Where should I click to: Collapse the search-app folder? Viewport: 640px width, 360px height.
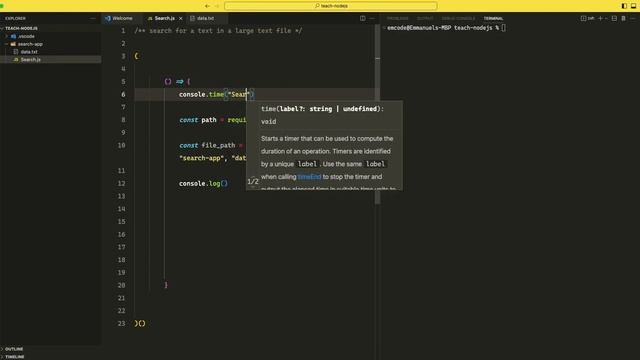coord(51,44)
